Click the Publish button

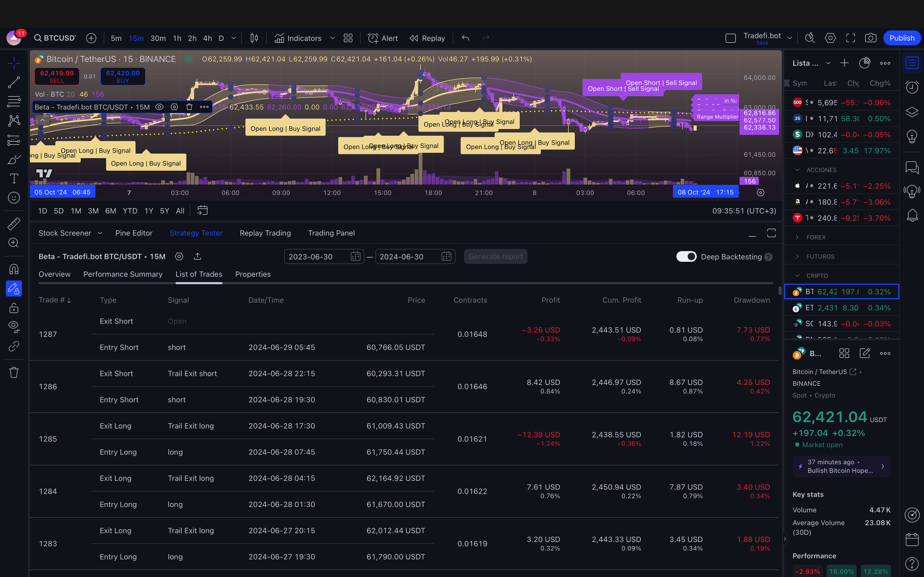tap(902, 38)
